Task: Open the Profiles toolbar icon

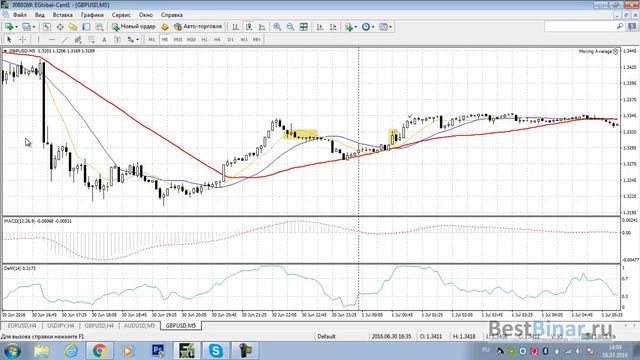Action: point(27,27)
